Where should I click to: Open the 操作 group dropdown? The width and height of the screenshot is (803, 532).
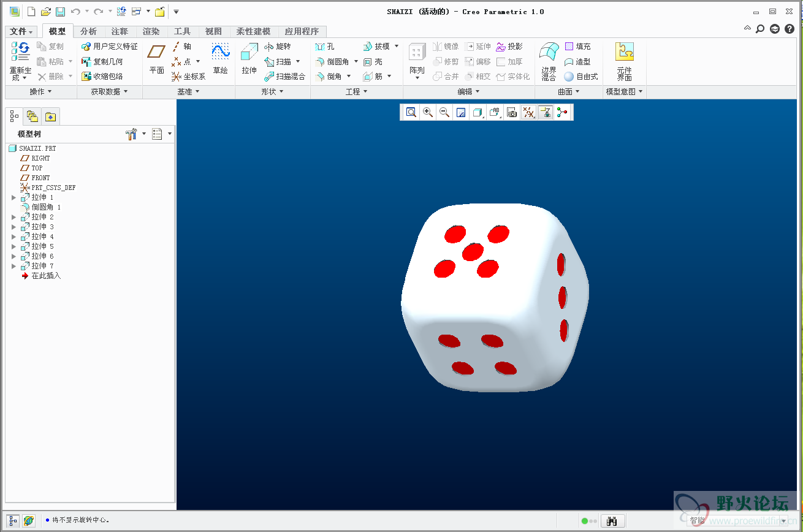pos(41,92)
